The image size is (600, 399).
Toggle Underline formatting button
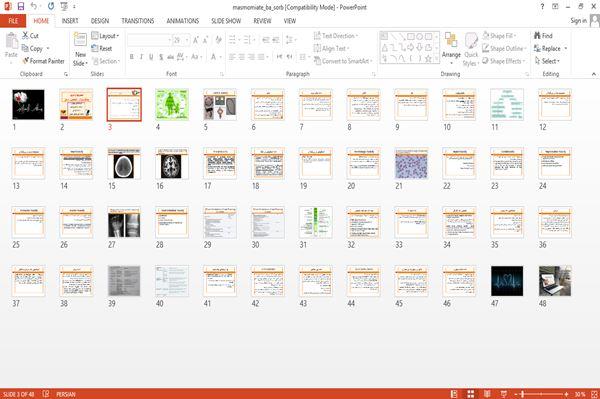(151, 57)
